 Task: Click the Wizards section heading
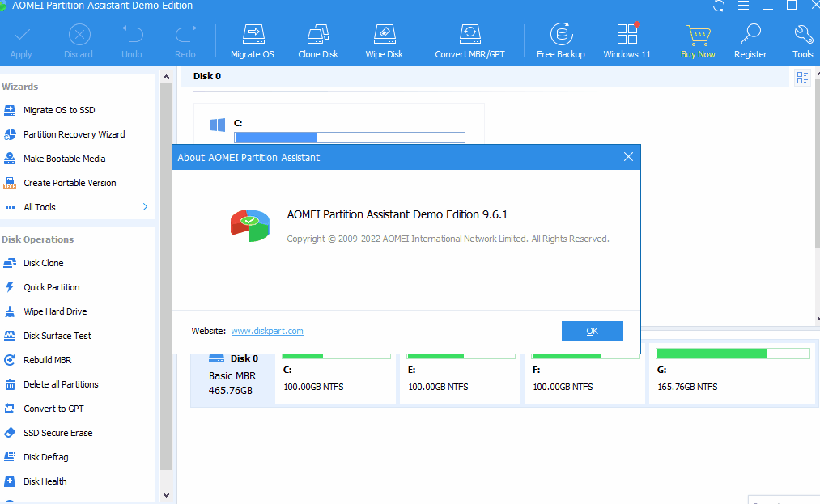tap(20, 87)
